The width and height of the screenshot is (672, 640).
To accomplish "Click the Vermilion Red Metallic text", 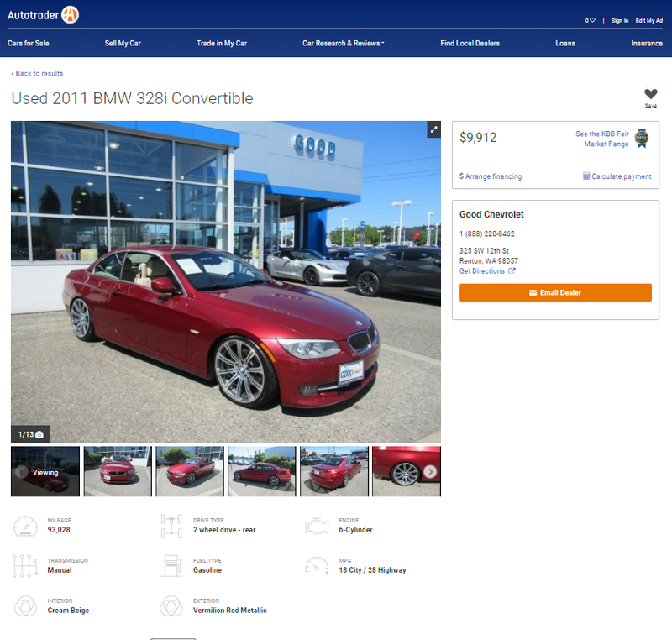I will [x=229, y=611].
